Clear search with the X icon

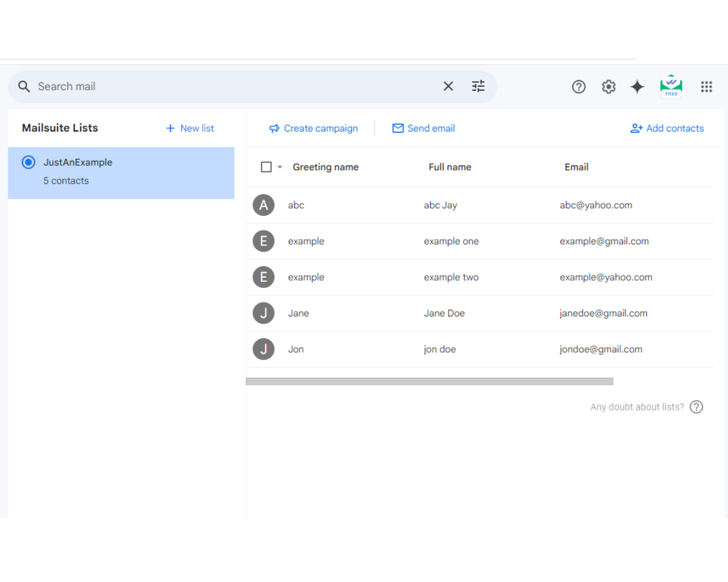pyautogui.click(x=448, y=87)
